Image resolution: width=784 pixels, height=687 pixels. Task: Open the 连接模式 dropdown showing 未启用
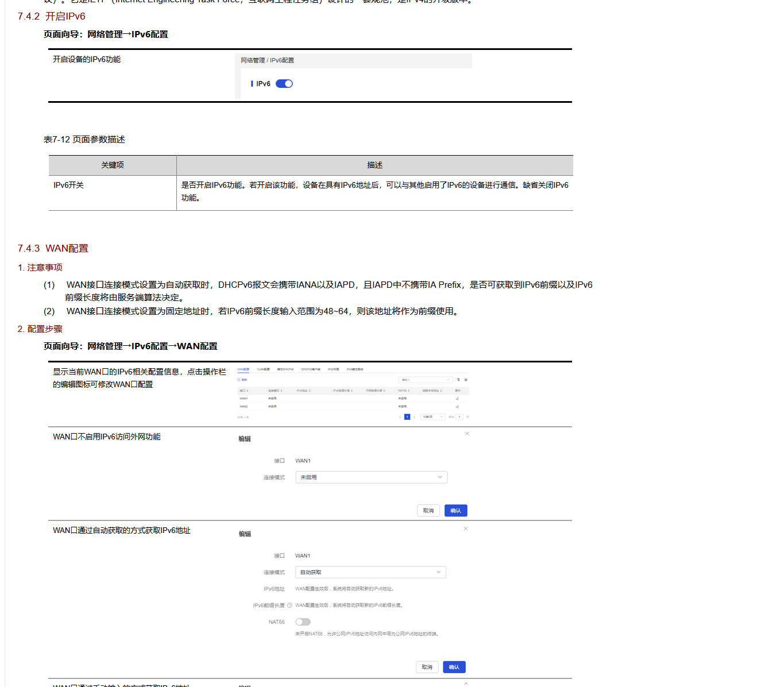tap(371, 477)
